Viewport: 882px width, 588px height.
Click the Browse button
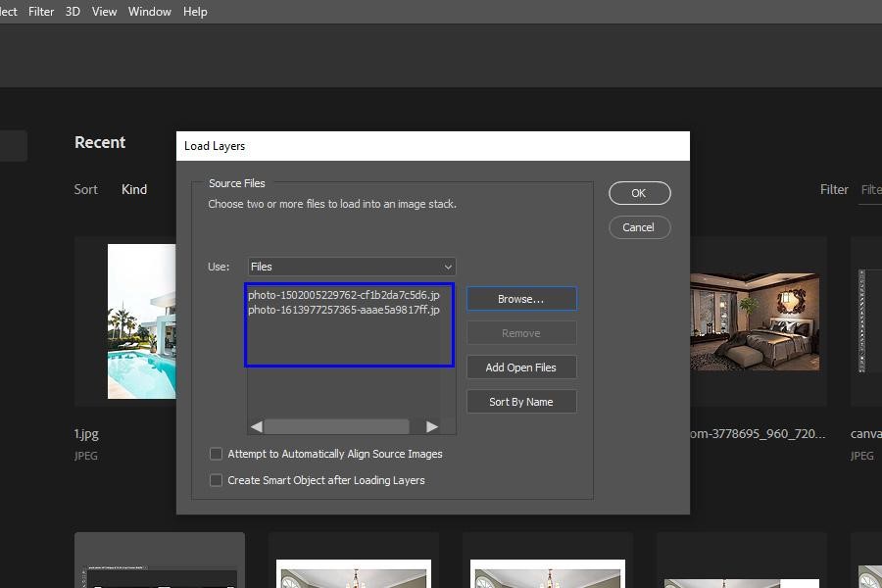tap(521, 299)
